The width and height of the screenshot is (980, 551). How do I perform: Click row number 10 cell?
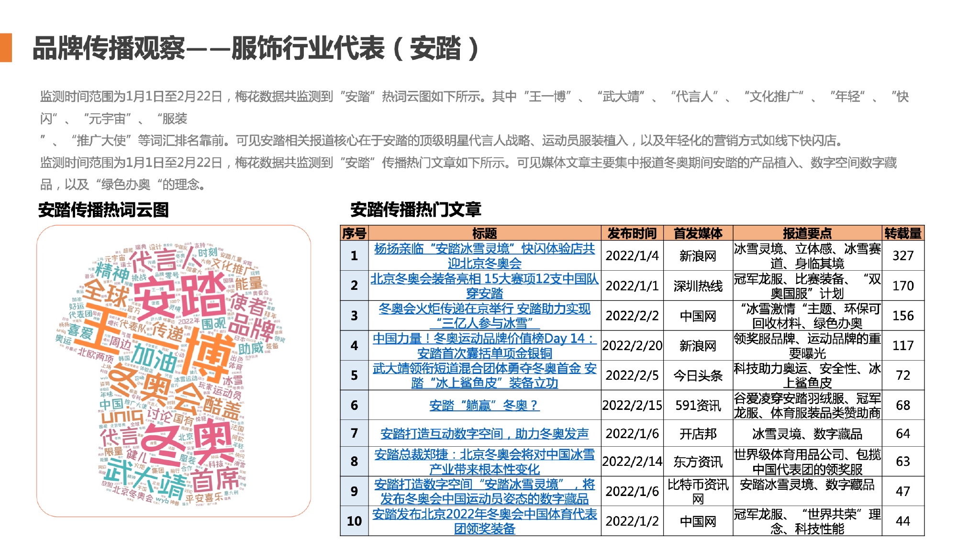click(x=354, y=521)
